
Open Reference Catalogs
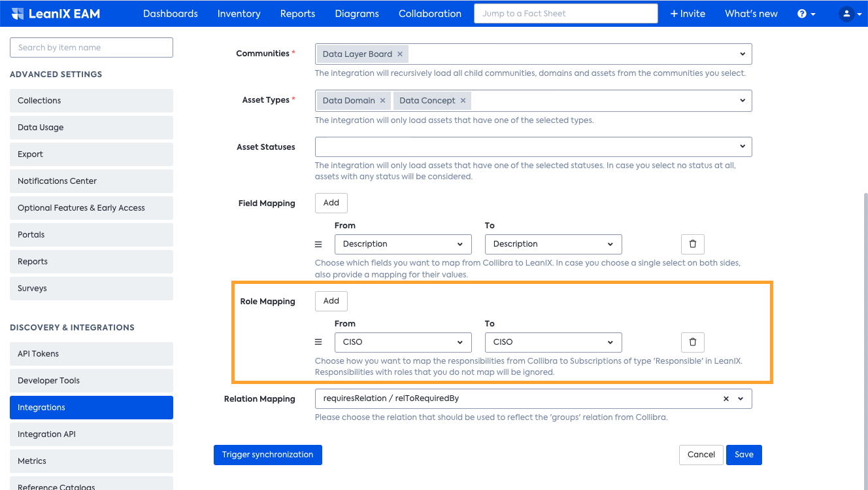pyautogui.click(x=92, y=483)
